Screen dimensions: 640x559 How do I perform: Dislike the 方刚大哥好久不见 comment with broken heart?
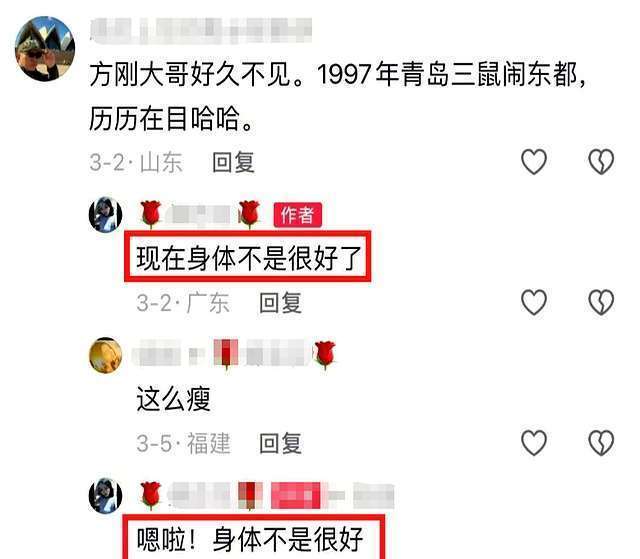click(x=601, y=162)
